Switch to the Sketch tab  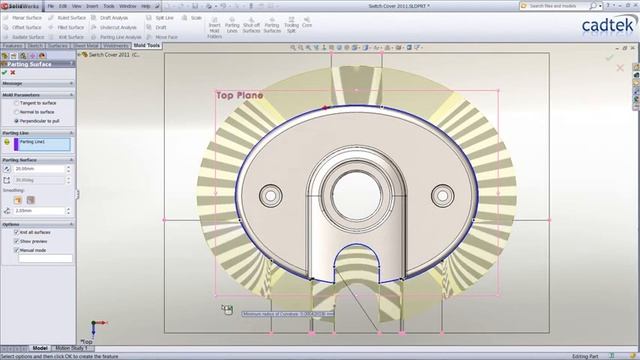point(36,46)
